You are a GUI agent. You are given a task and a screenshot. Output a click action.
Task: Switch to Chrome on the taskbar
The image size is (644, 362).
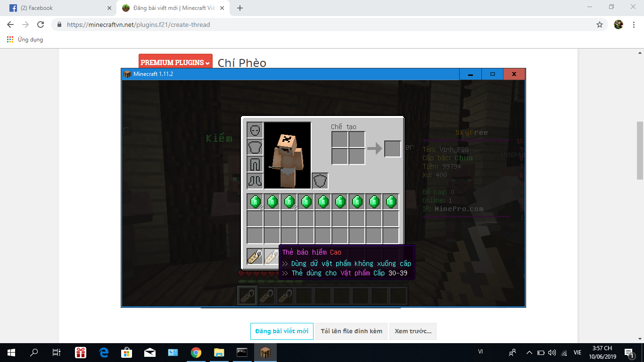(x=196, y=353)
